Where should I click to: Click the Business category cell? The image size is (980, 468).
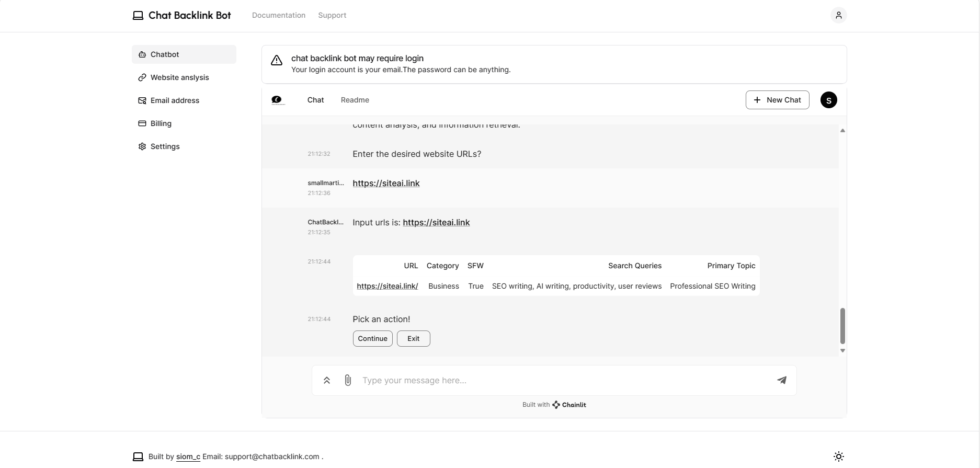pos(443,286)
